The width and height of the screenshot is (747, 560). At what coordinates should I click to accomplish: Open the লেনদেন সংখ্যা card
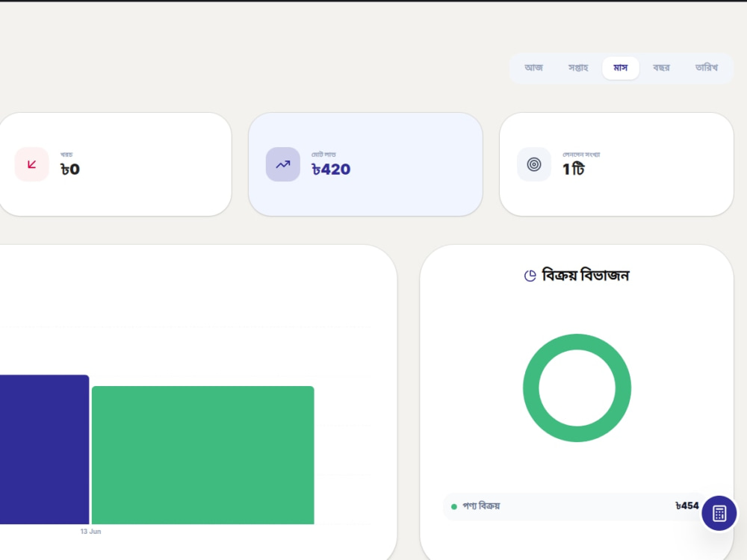coord(616,164)
